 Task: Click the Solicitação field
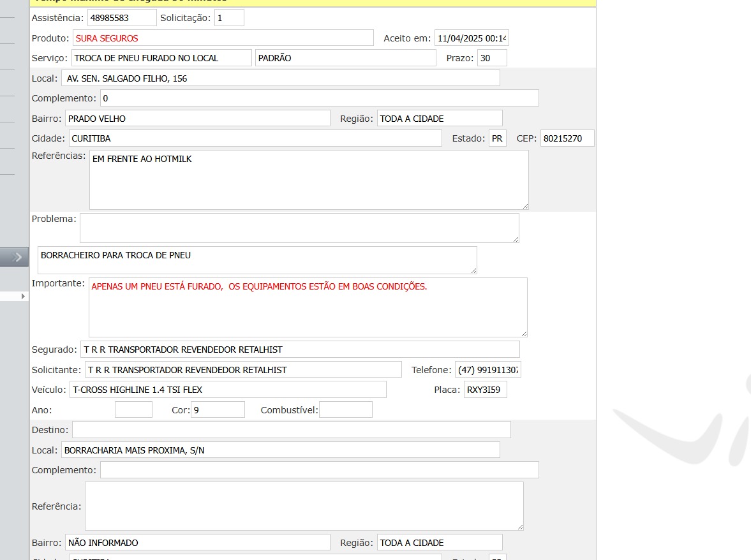point(230,18)
